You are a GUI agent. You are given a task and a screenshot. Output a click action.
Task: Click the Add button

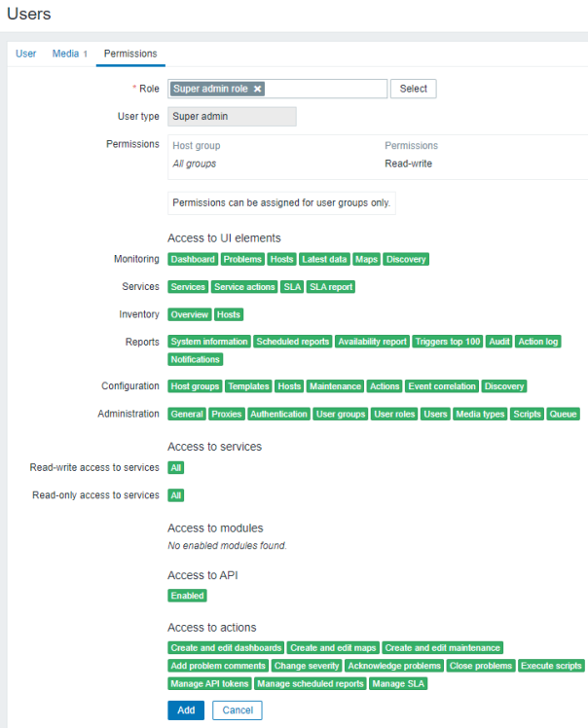[185, 710]
